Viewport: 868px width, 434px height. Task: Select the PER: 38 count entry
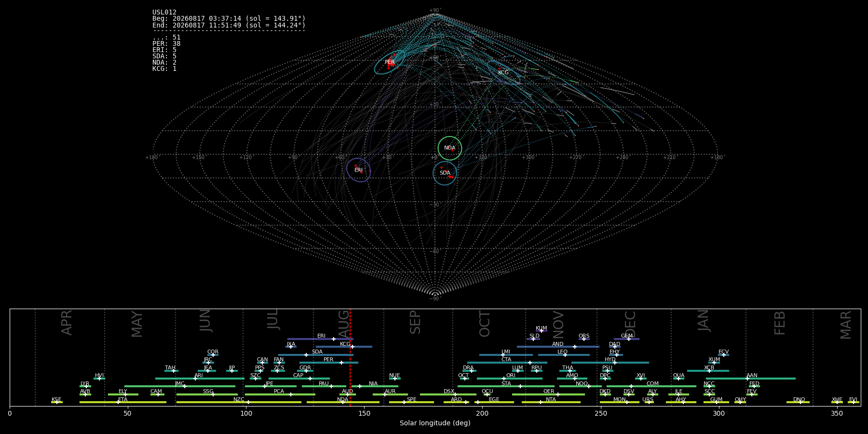click(166, 44)
